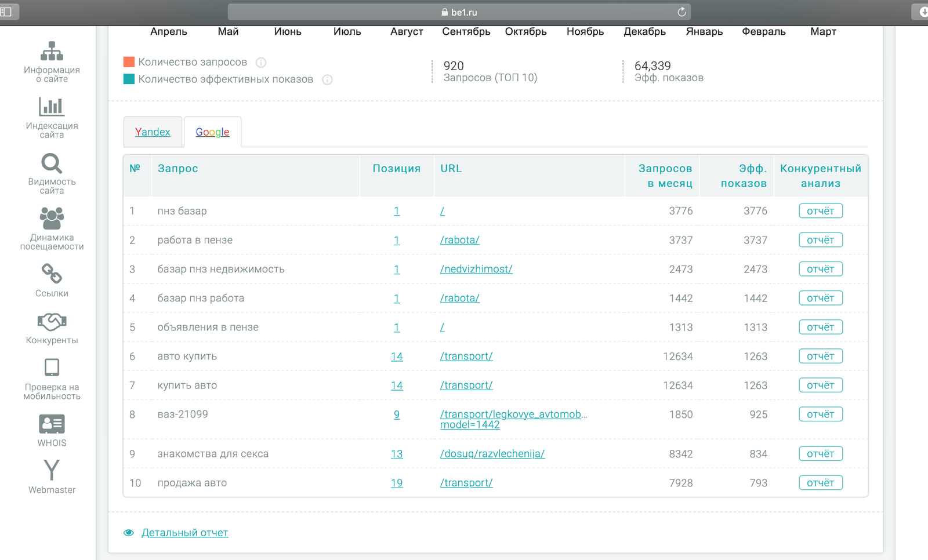Click отчёт button for авто купить

pos(821,356)
